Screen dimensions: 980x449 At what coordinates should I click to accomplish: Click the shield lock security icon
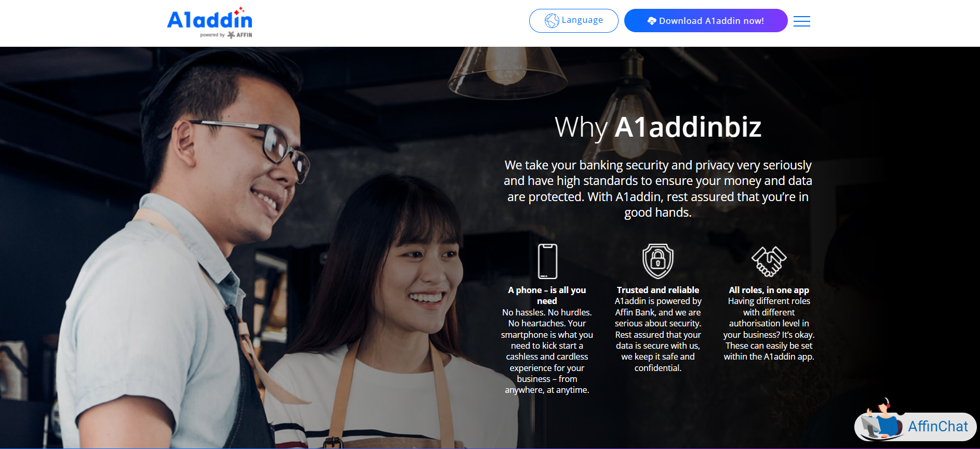coord(657,261)
